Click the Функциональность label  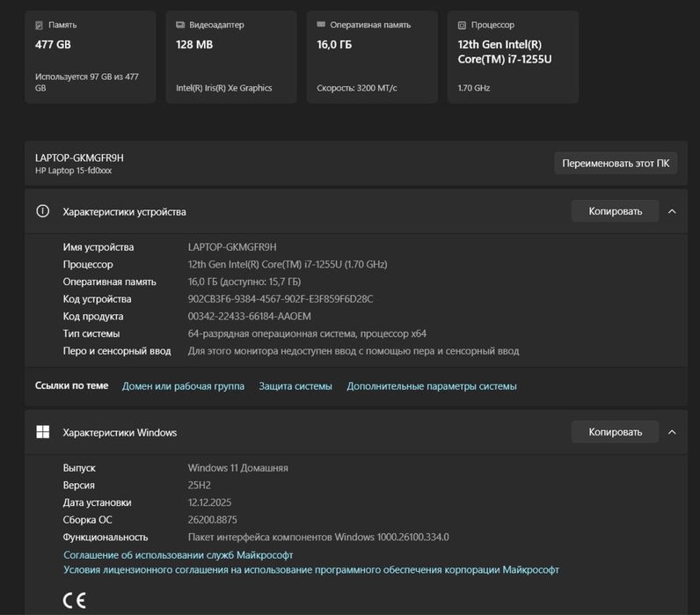(x=106, y=538)
